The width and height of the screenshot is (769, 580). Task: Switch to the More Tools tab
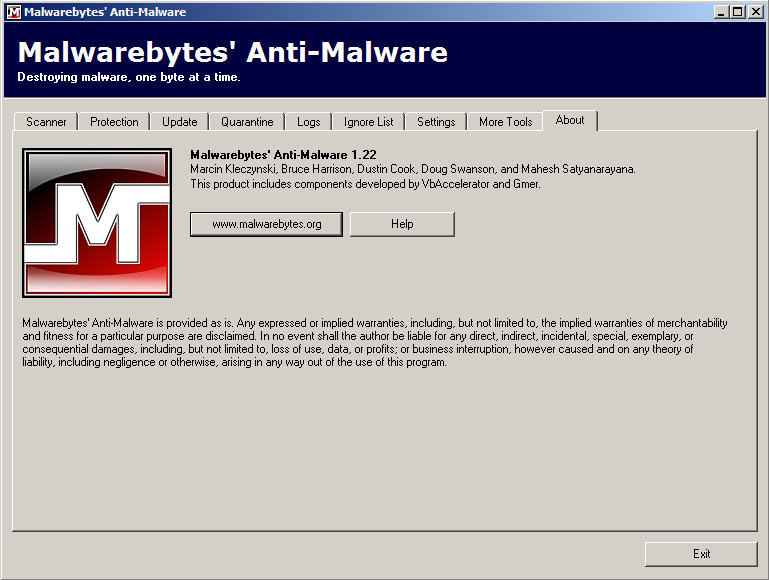pos(506,122)
